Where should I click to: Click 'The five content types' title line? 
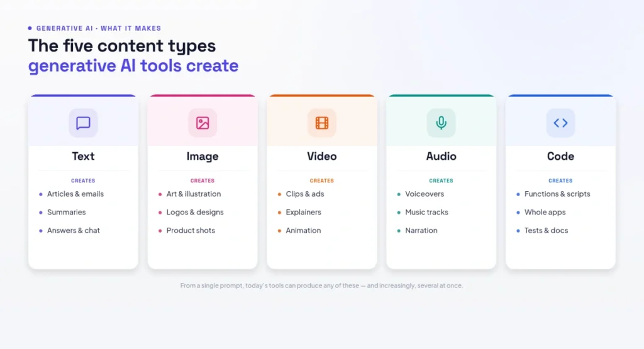point(121,46)
